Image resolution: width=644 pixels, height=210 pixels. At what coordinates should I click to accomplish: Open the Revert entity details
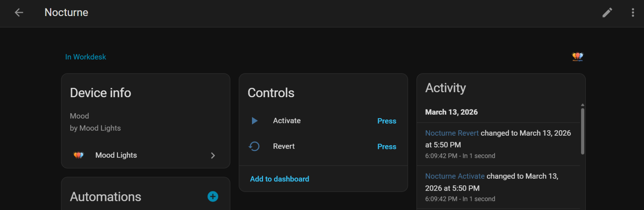tap(284, 146)
